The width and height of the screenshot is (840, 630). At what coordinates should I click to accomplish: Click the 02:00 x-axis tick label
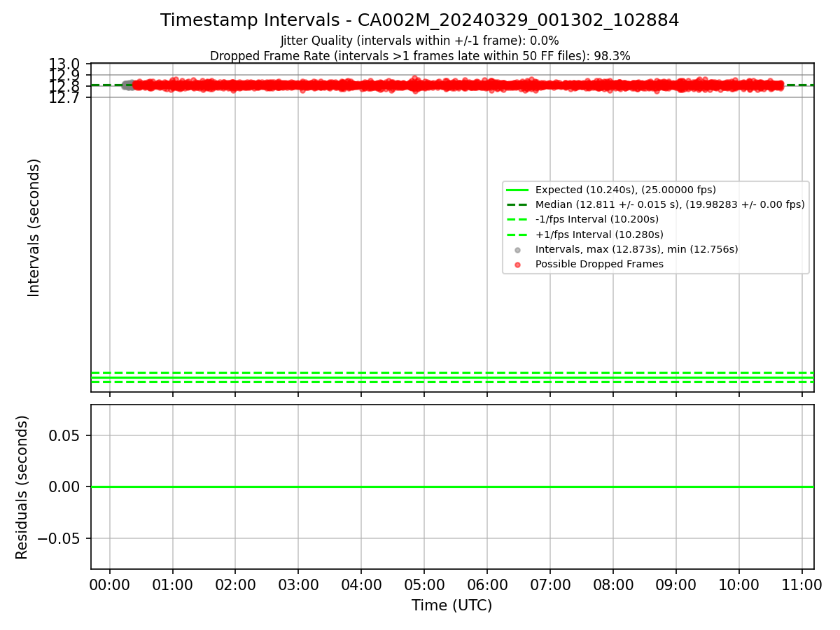tap(235, 584)
